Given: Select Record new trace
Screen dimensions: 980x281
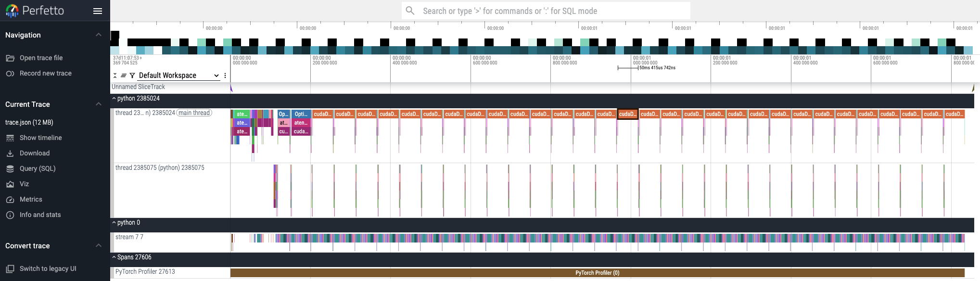Looking at the screenshot, I should (45, 73).
